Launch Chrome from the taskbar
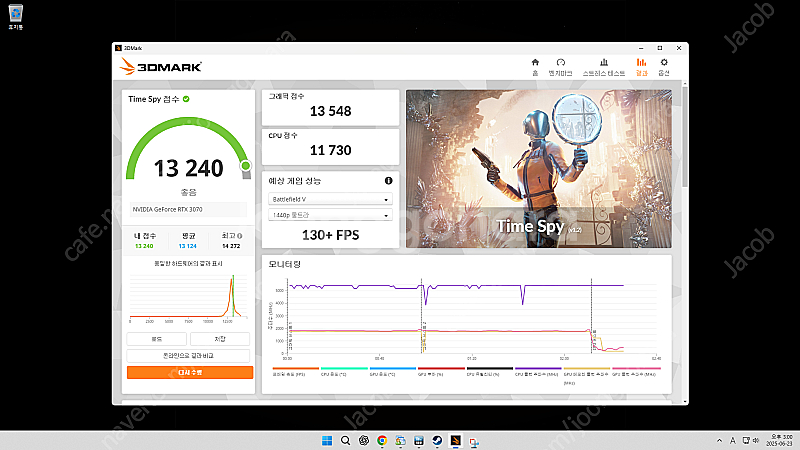 [381, 440]
